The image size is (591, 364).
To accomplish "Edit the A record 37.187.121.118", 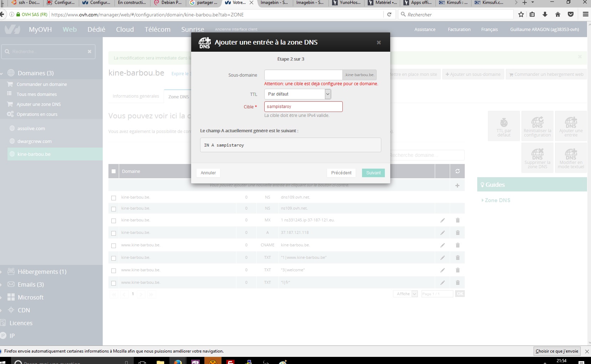I will pyautogui.click(x=442, y=233).
